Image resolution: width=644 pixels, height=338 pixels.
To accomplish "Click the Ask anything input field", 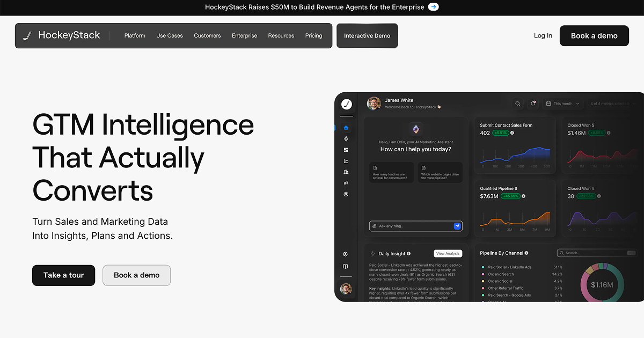I will pos(415,226).
